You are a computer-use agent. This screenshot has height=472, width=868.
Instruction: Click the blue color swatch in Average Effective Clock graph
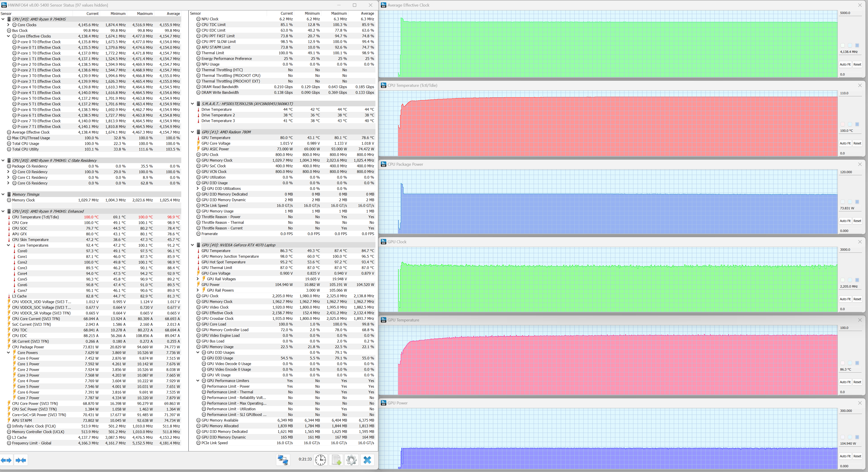pyautogui.click(x=857, y=45)
